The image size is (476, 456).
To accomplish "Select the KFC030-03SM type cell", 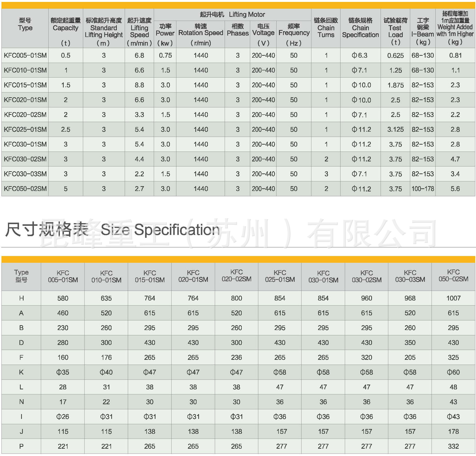I will (x=25, y=174).
